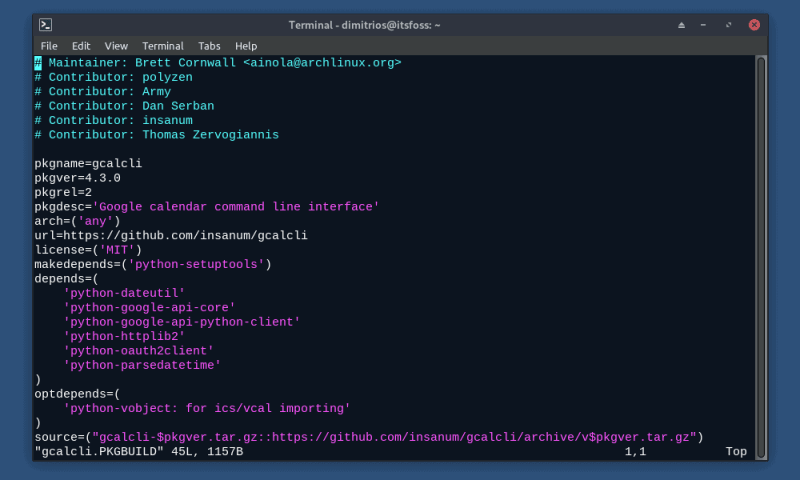Click the 'python-setuptools' makedepends string
800x480 pixels.
(x=196, y=265)
